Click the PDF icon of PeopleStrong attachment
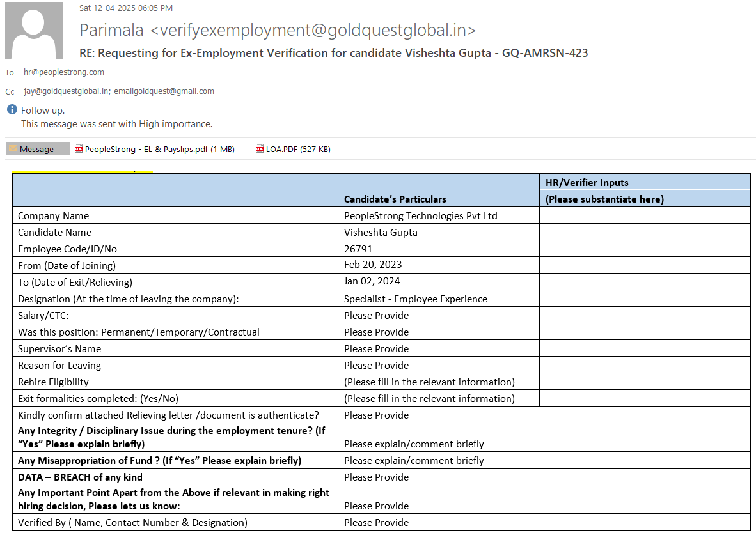 point(79,149)
